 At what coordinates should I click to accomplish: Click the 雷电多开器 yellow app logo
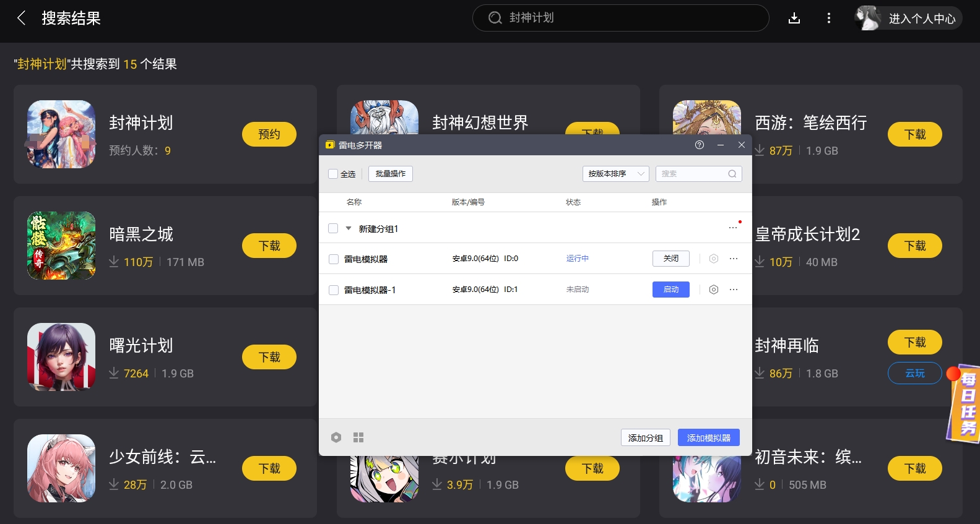(x=330, y=145)
